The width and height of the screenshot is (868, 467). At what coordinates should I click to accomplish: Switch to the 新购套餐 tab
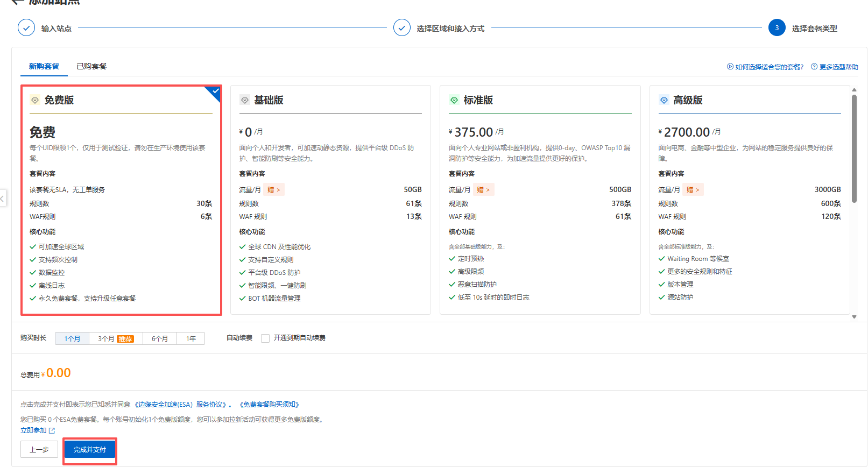tap(44, 66)
